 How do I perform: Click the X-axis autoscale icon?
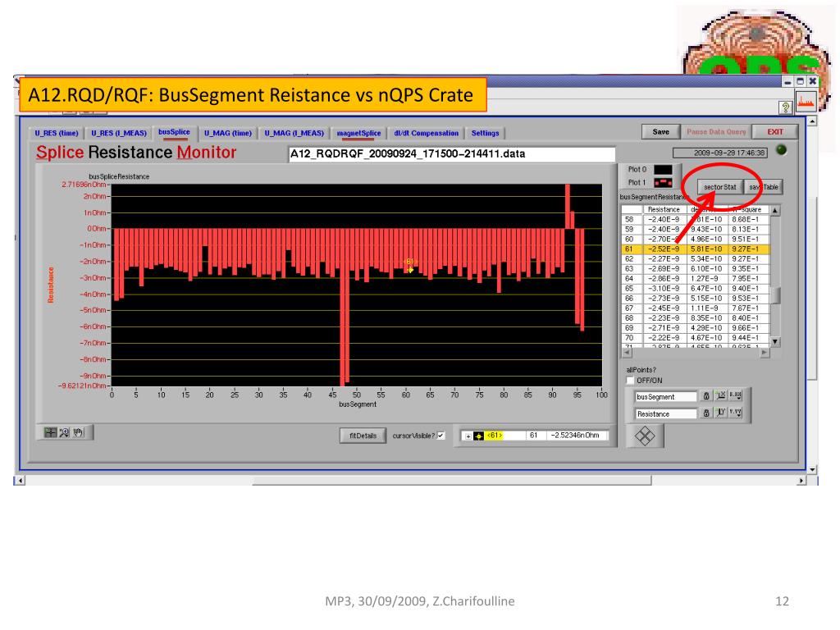(x=720, y=397)
